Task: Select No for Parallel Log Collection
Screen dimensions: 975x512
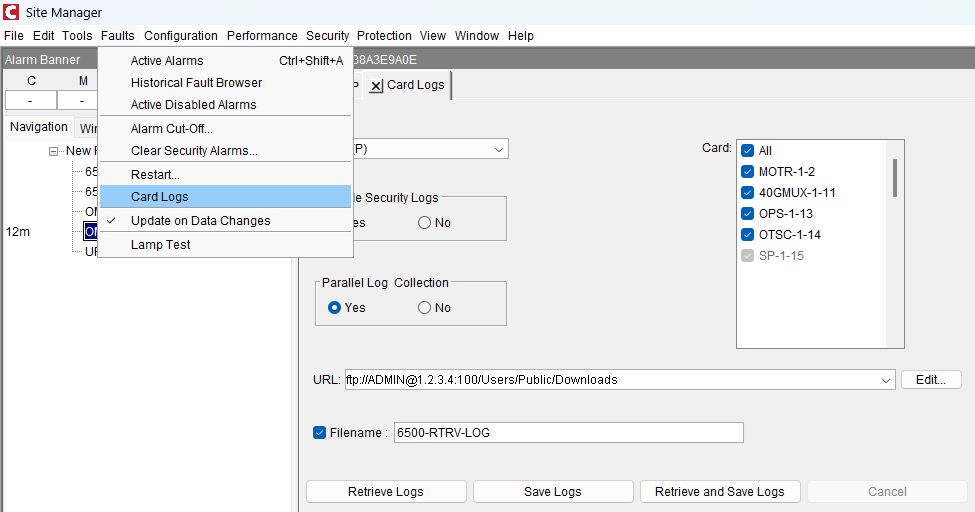Action: click(x=425, y=307)
